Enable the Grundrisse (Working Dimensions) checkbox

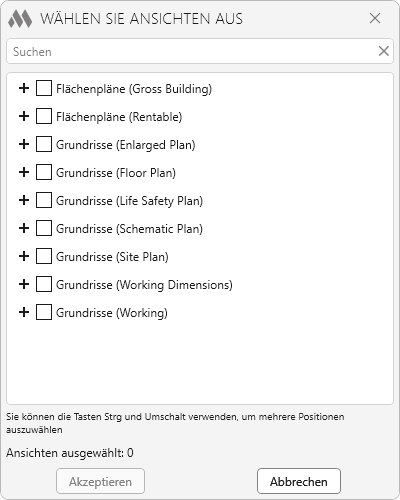coord(44,284)
